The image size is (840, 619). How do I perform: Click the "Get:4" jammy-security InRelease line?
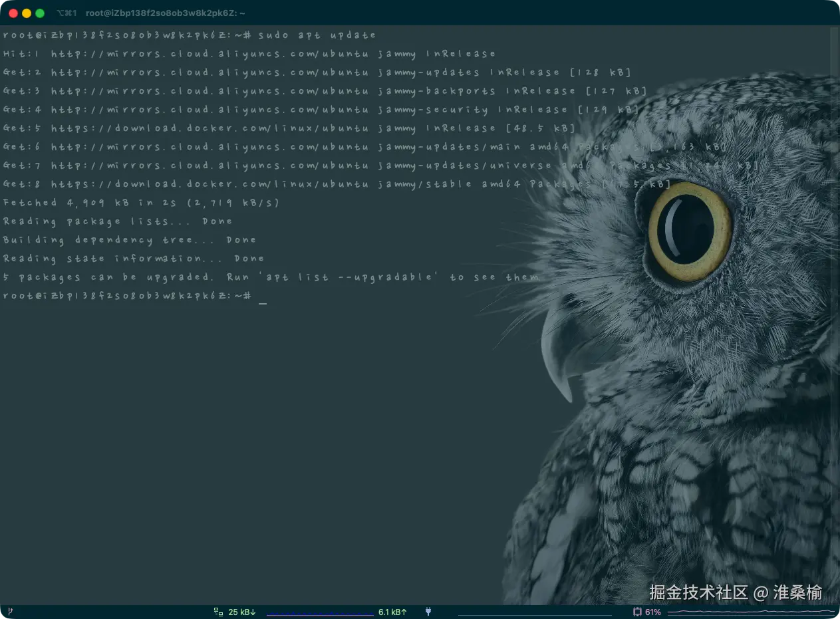point(321,110)
